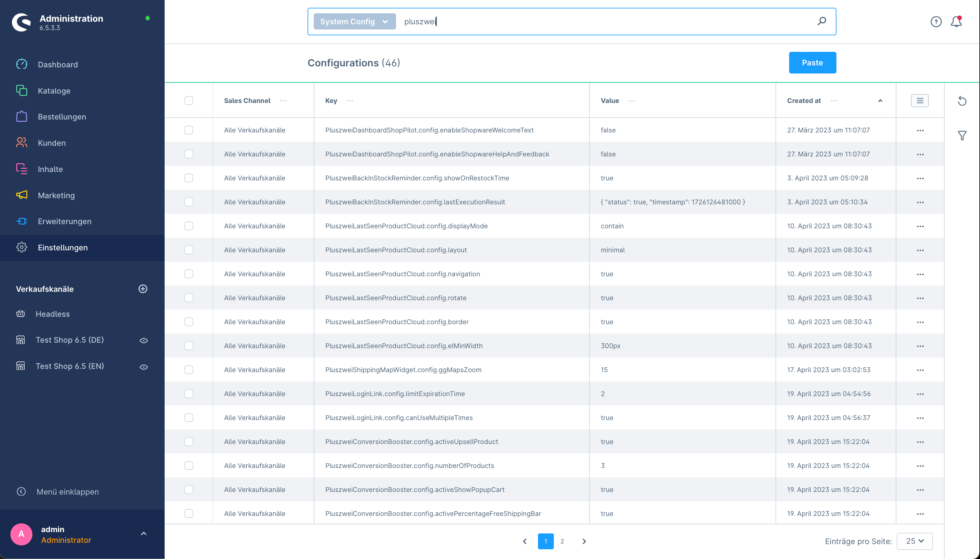Select Erweiterungen menu item in sidebar
The height and width of the screenshot is (559, 980).
64,221
